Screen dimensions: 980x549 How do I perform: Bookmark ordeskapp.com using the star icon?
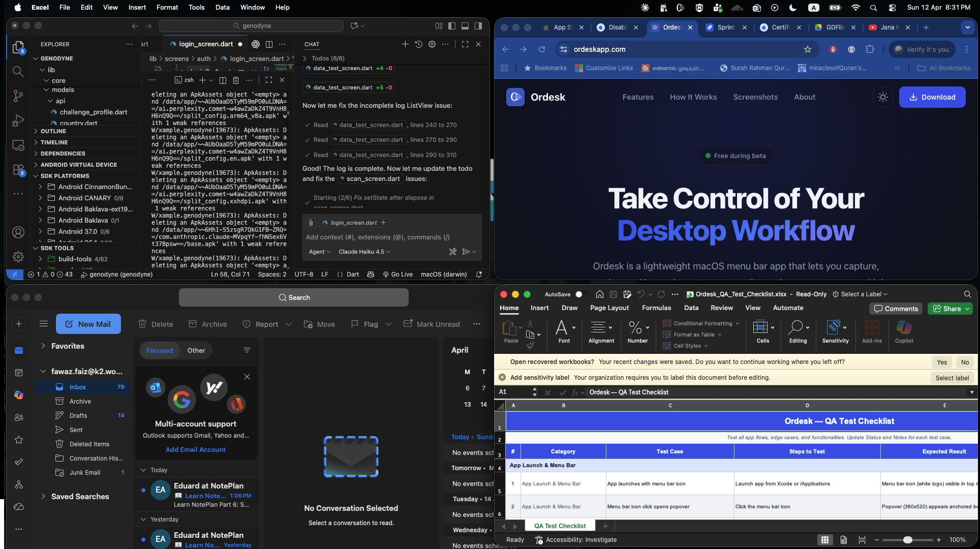pos(808,49)
